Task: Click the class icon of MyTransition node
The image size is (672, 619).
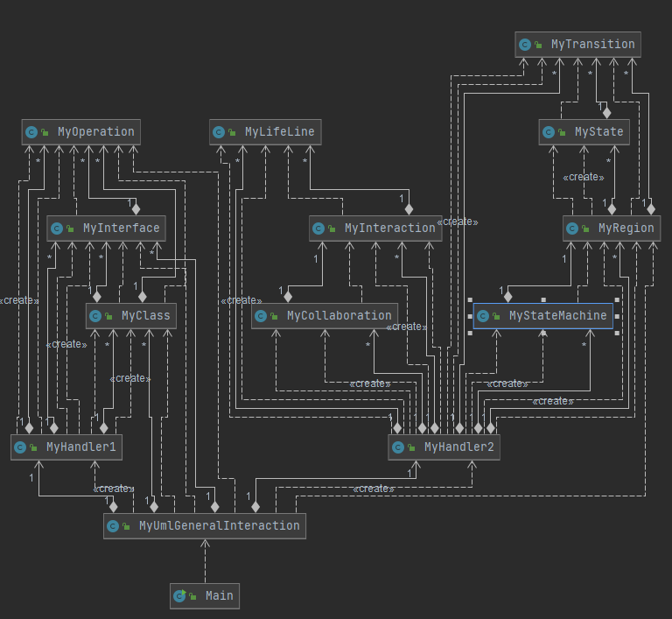Action: tap(525, 45)
